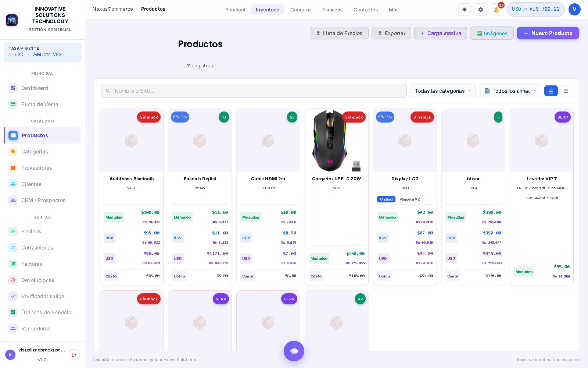Screen dimensions: 588x368
Task: Click the IVA 16% badge on Báscula Digital
Action: (180, 117)
